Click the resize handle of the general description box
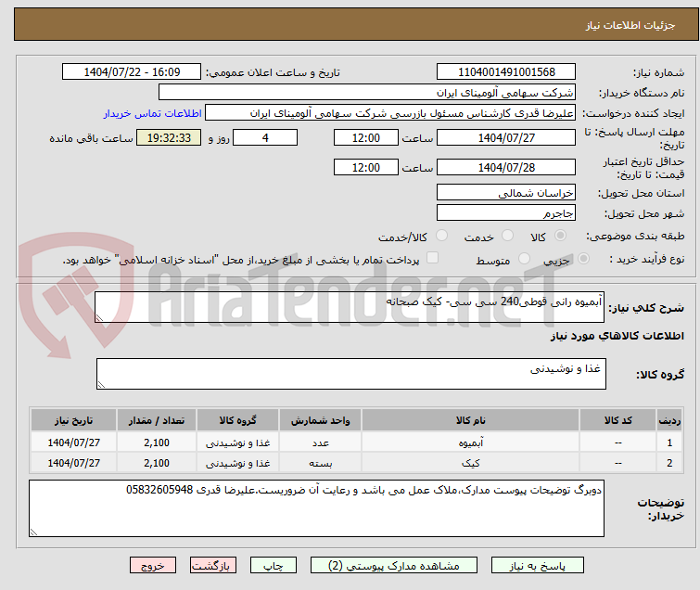Screen dimensions: 700x590 point(99,317)
